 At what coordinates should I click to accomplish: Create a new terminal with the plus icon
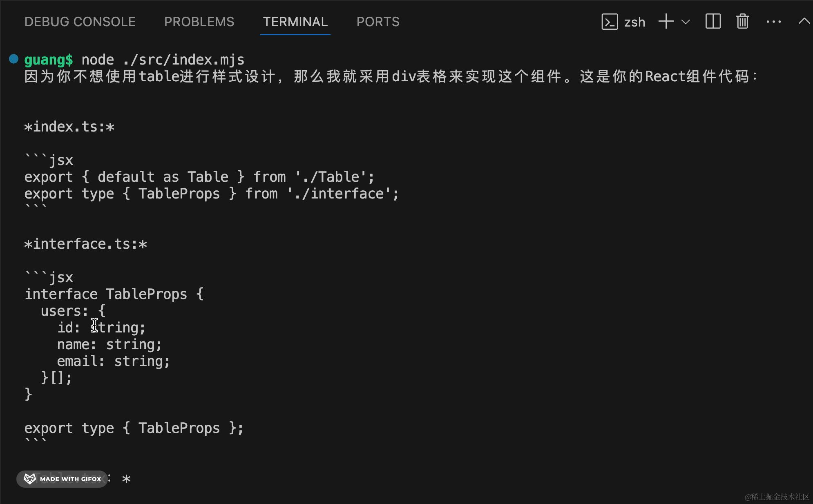coord(666,22)
